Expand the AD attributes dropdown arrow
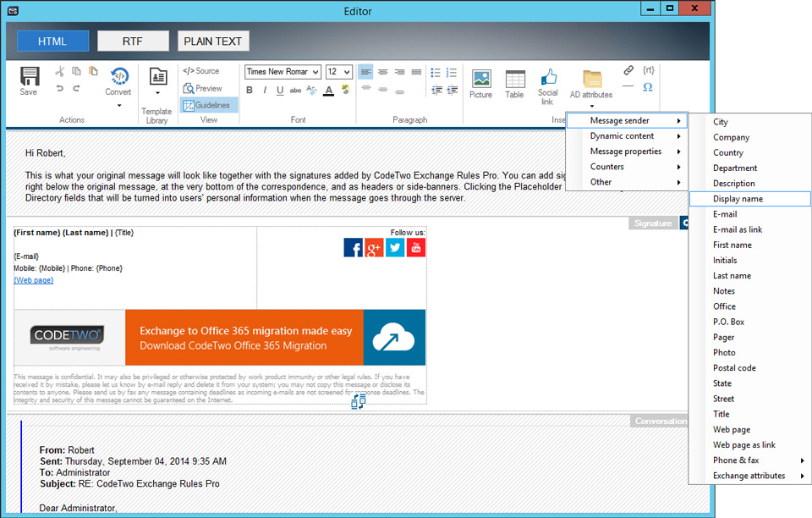The image size is (812, 518). coord(592,106)
